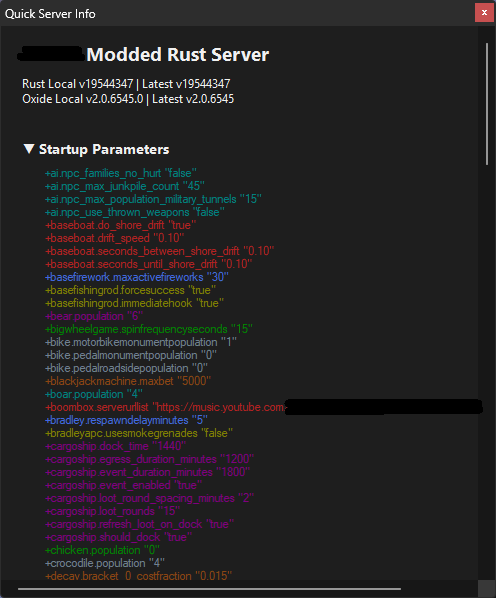This screenshot has width=496, height=598.
Task: Select +ai.npc_families_no_hurt "false" line
Action: tap(121, 173)
